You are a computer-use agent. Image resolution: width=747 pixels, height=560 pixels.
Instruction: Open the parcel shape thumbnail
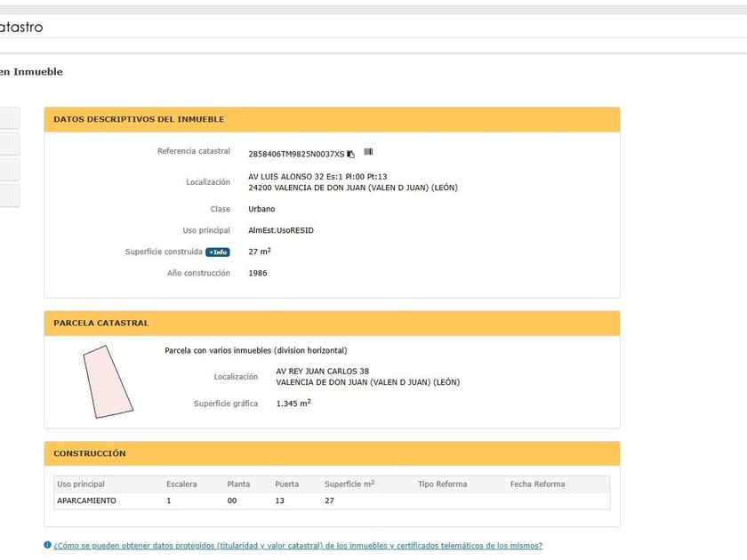coord(108,382)
